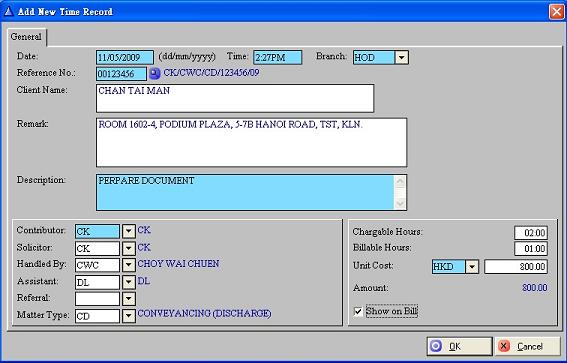
Task: Click the Assistant field DL
Action: click(97, 282)
